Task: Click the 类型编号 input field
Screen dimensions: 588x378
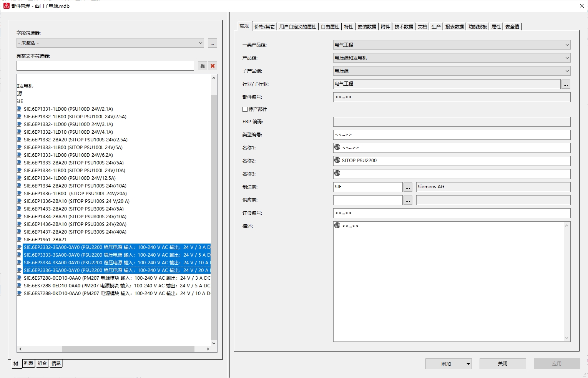Action: pyautogui.click(x=452, y=134)
